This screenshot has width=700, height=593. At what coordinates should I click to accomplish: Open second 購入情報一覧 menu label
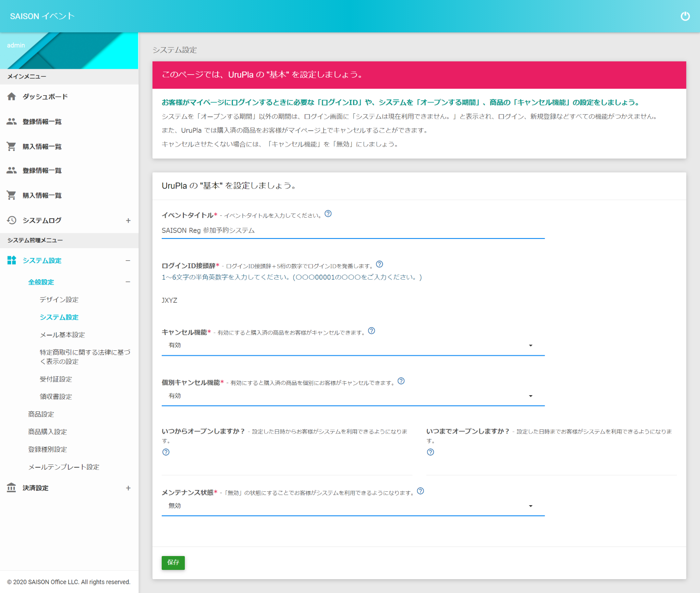click(42, 196)
